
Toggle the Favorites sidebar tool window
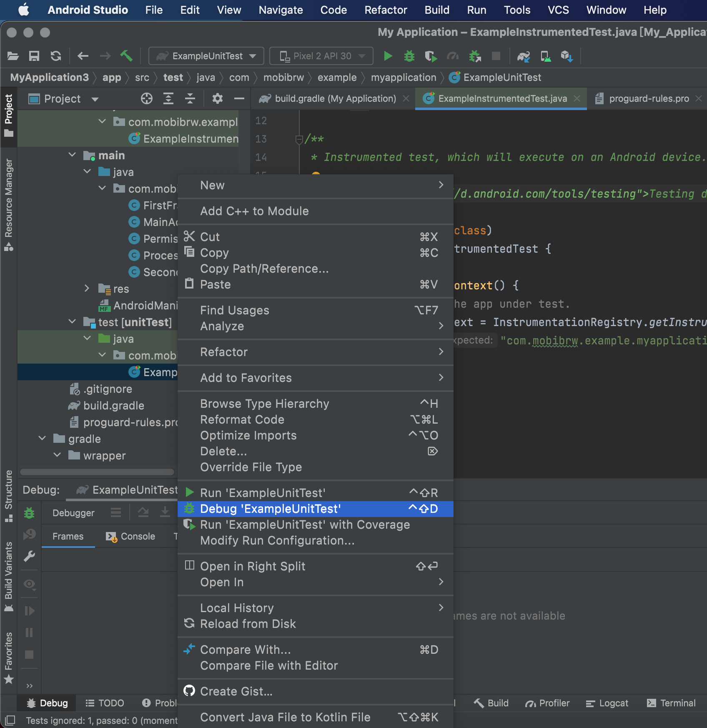tap(8, 658)
